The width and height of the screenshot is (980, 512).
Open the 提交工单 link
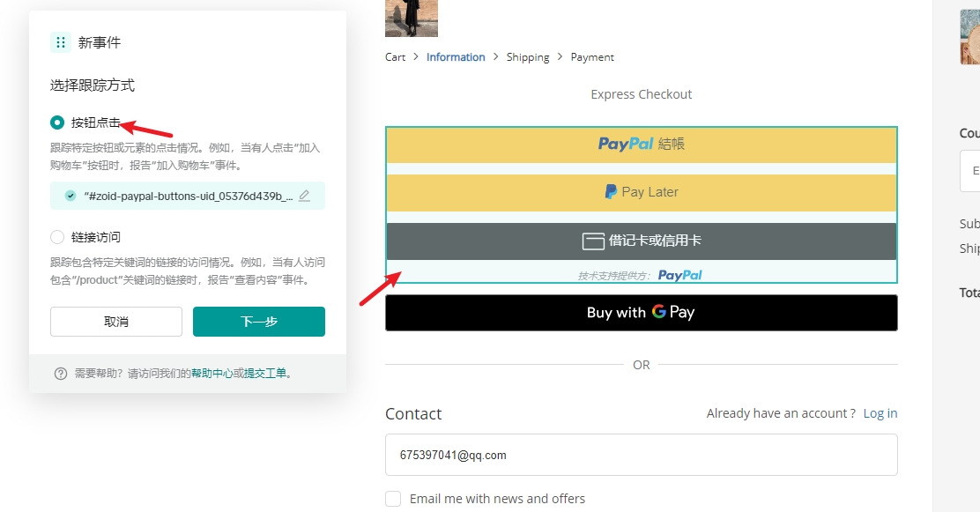(x=265, y=374)
